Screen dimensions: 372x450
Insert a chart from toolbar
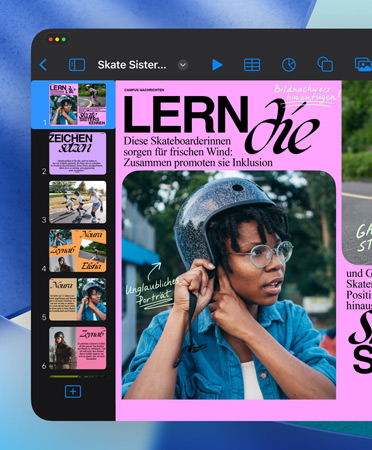(x=289, y=65)
